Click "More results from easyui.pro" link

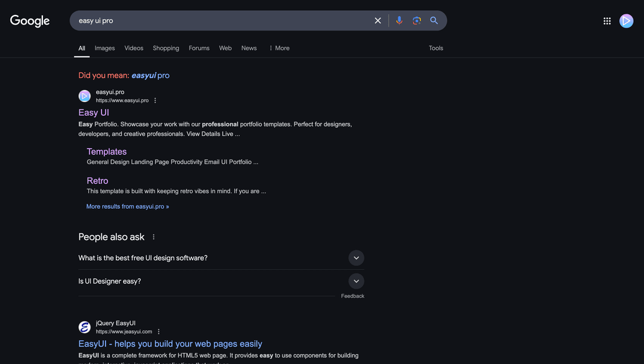128,206
